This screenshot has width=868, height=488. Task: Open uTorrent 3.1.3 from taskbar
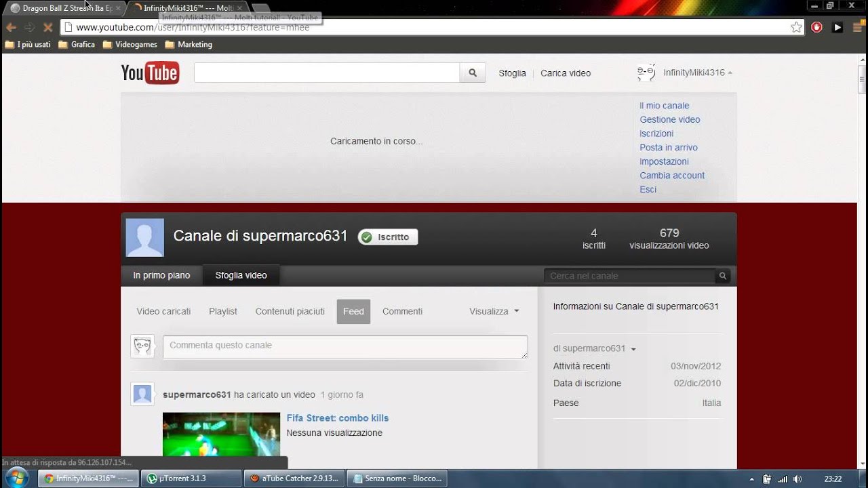click(x=191, y=479)
